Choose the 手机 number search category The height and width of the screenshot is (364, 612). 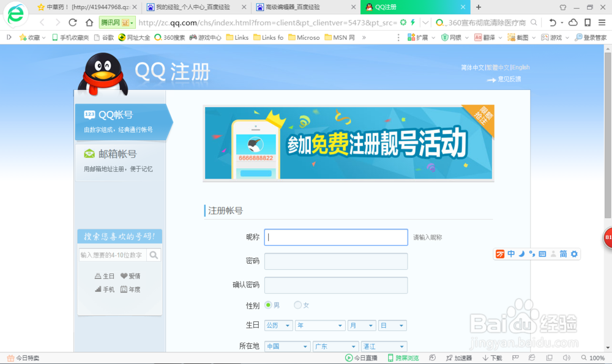click(104, 289)
